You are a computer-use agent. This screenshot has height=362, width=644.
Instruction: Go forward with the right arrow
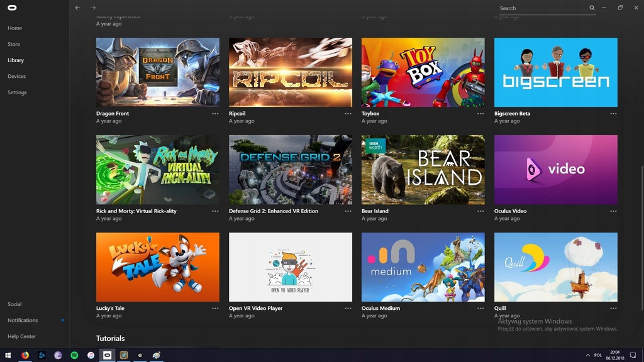93,8
